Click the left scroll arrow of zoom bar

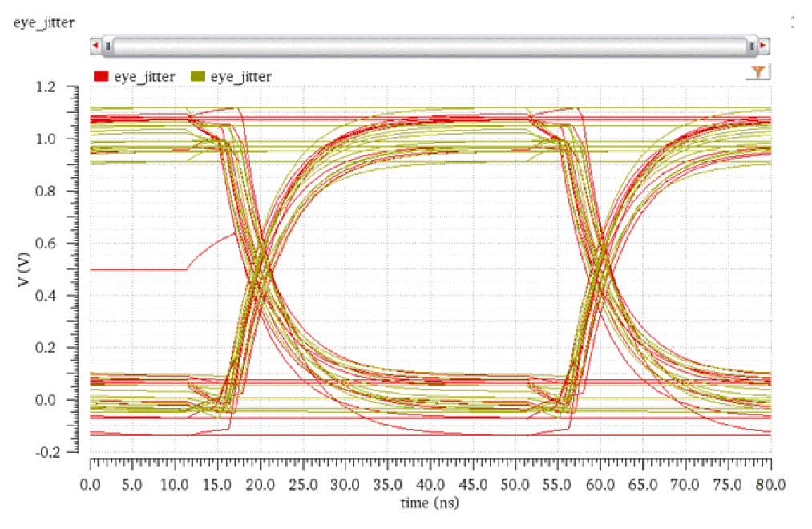point(96,46)
